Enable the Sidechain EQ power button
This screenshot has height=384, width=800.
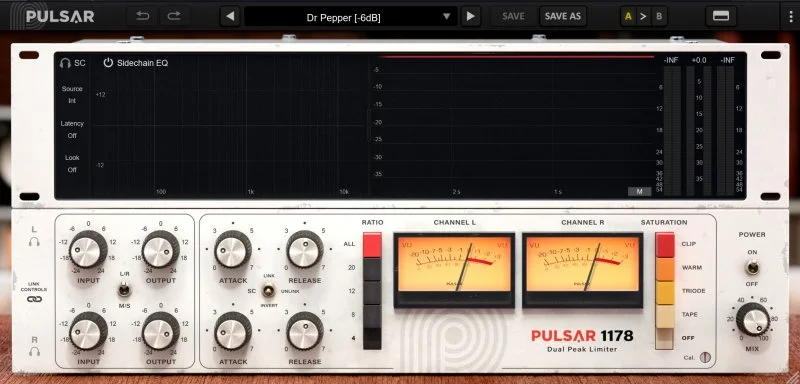108,63
